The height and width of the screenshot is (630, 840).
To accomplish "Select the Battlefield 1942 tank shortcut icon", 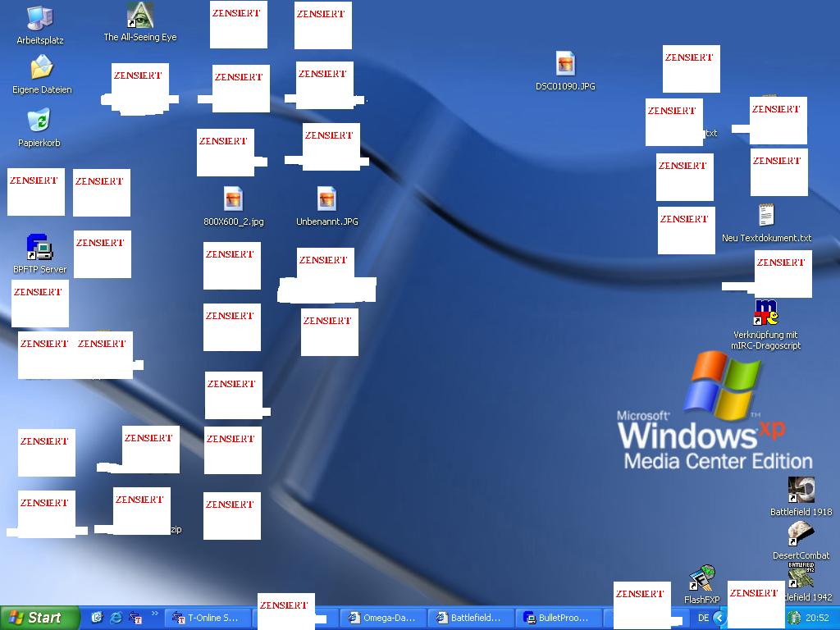I will pos(801,575).
